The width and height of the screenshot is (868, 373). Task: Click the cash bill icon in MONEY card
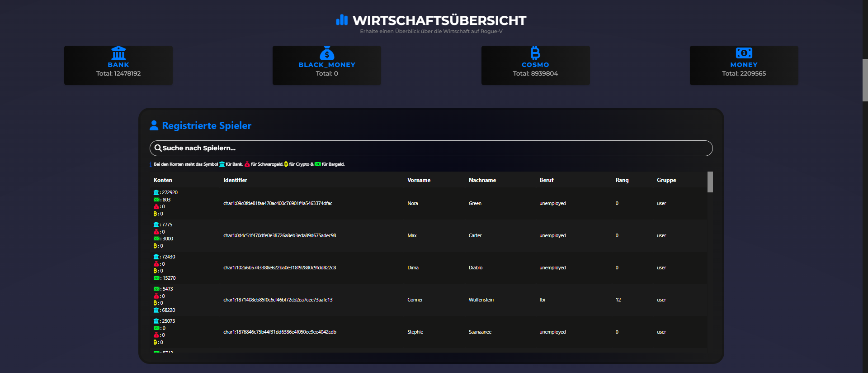pyautogui.click(x=744, y=53)
